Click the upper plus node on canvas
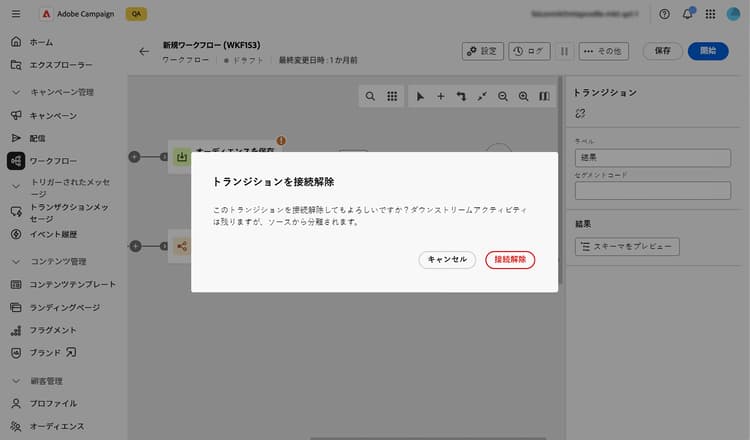The height and width of the screenshot is (440, 750). click(x=134, y=157)
